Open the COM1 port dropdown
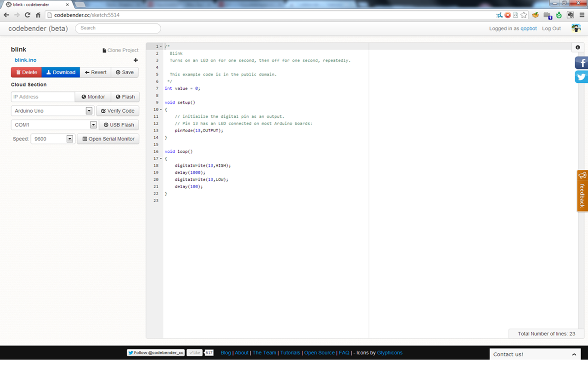588x368 pixels. point(54,125)
